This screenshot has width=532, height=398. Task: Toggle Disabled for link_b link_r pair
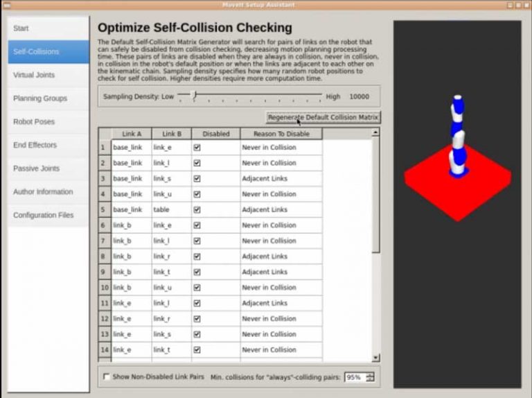197,257
